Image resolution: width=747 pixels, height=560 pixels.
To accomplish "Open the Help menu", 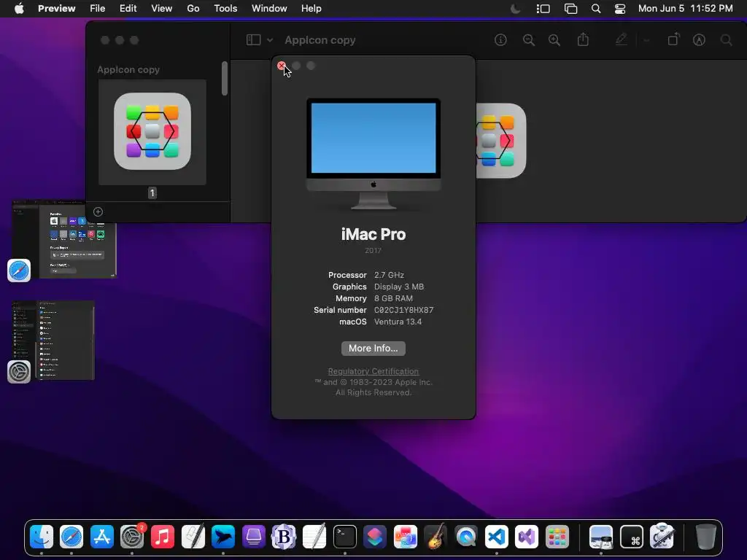I will coord(311,9).
